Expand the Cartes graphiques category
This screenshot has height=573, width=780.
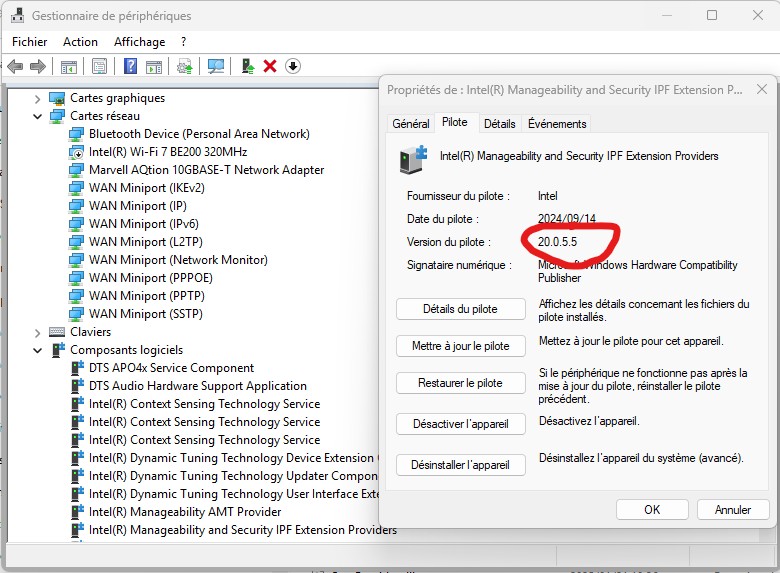click(x=37, y=98)
